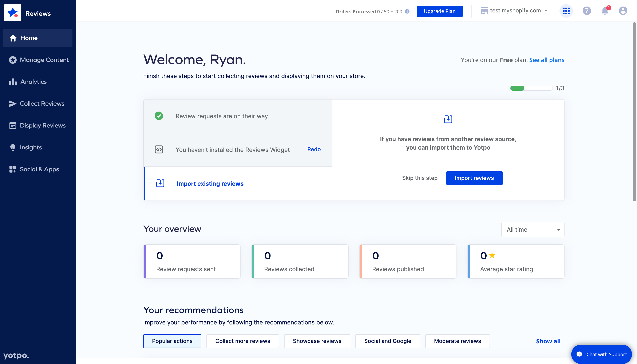637x364 pixels.
Task: Open the See all plans link
Action: point(547,60)
